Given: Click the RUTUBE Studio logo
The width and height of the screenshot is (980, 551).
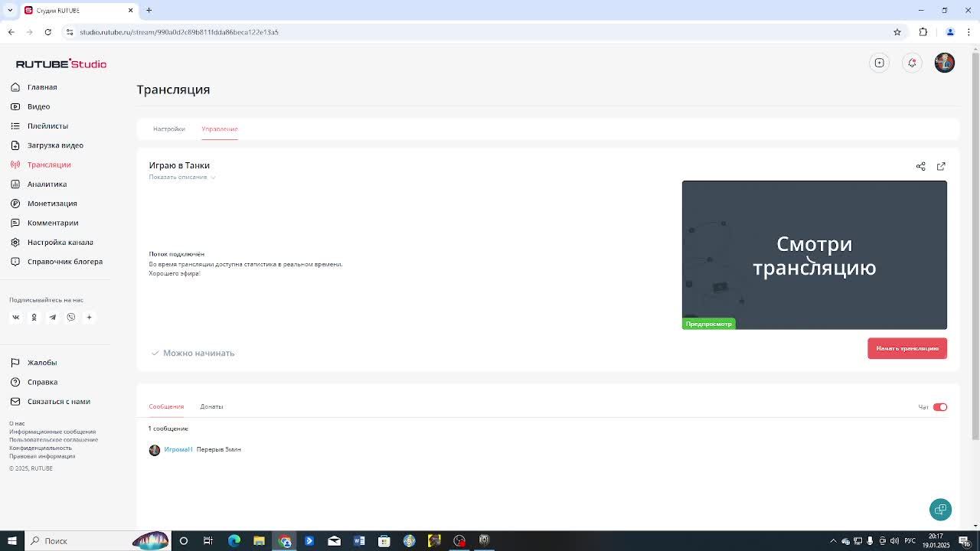Looking at the screenshot, I should click(x=61, y=64).
